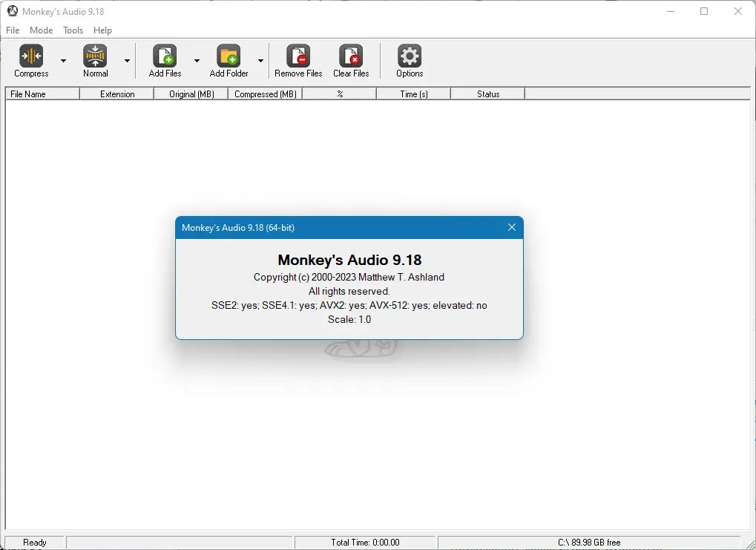Click the Normal compression level icon

[x=95, y=56]
